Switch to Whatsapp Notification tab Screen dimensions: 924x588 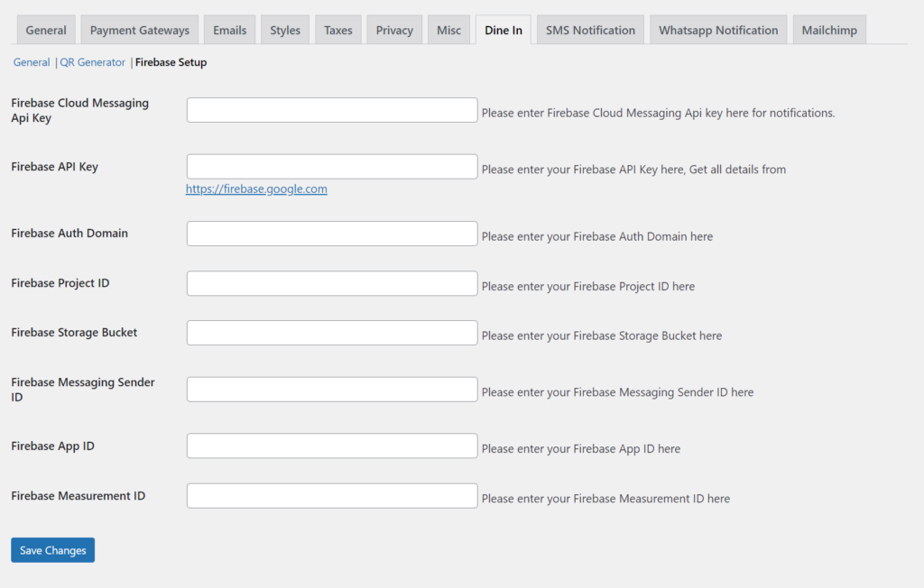[x=718, y=30]
